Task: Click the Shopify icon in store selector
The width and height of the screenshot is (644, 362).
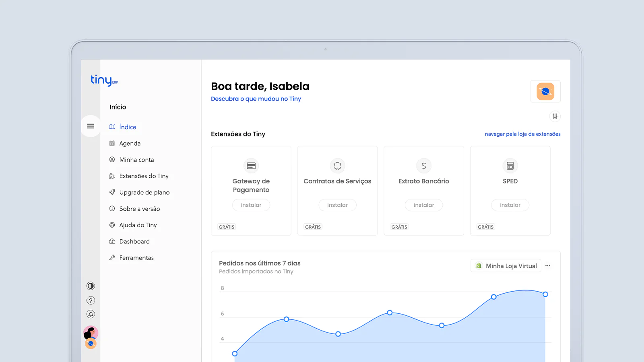Action: pyautogui.click(x=479, y=266)
